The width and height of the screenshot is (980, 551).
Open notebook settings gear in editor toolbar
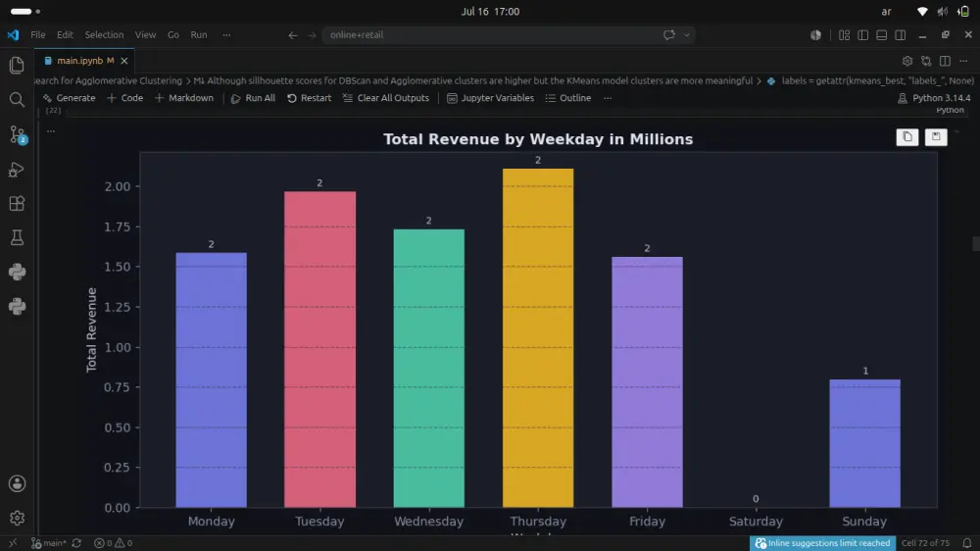(907, 61)
